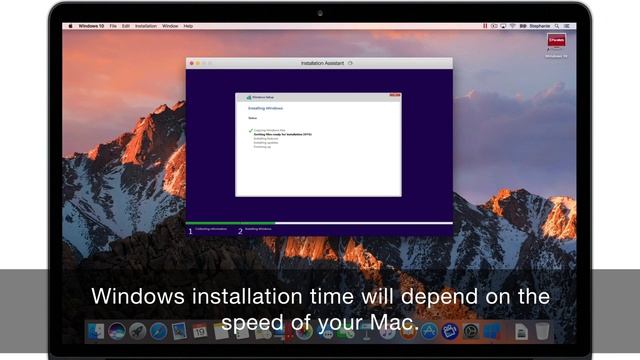This screenshot has height=360, width=640.
Task: Minimize the Installation Assistant window
Action: click(x=198, y=63)
